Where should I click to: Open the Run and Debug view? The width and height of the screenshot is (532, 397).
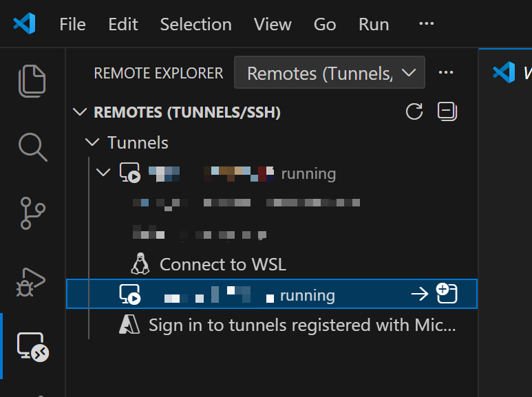pyautogui.click(x=32, y=281)
